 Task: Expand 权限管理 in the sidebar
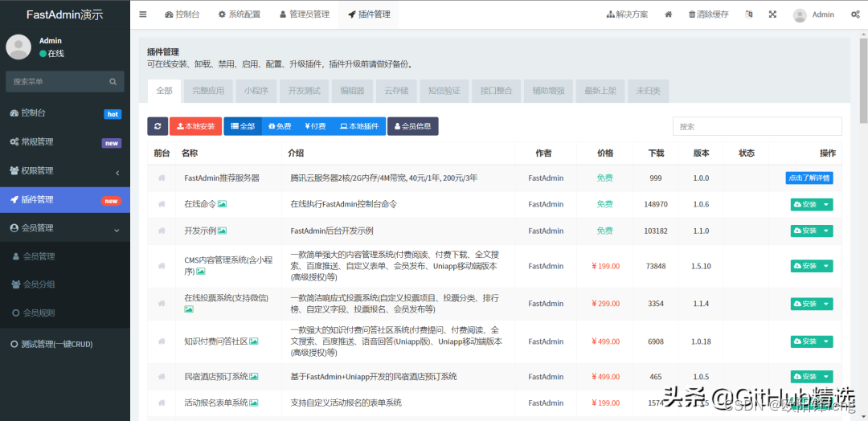pos(65,171)
